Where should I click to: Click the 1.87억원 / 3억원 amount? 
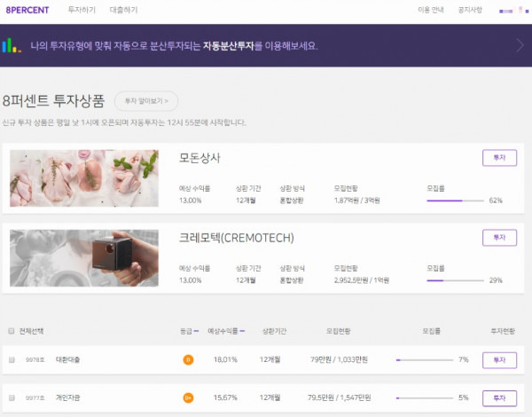coord(356,201)
